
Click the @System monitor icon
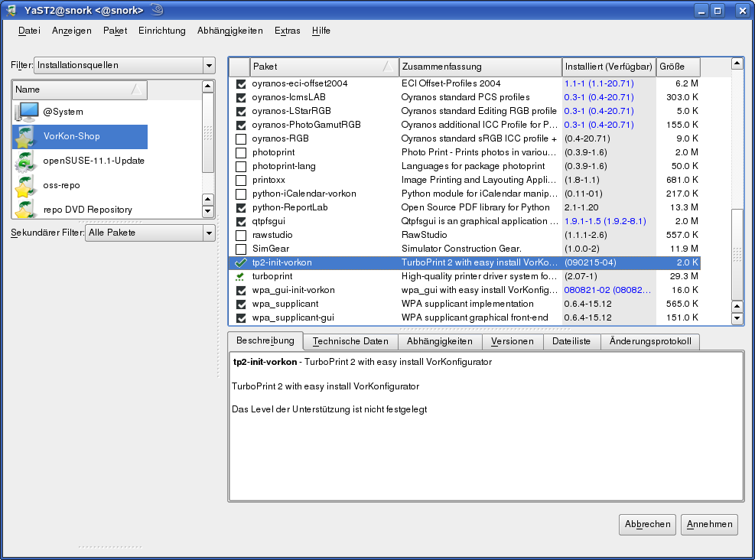tap(27, 112)
